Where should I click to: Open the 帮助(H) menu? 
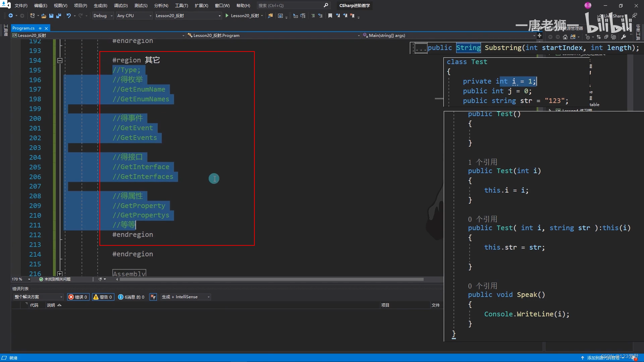(243, 5)
